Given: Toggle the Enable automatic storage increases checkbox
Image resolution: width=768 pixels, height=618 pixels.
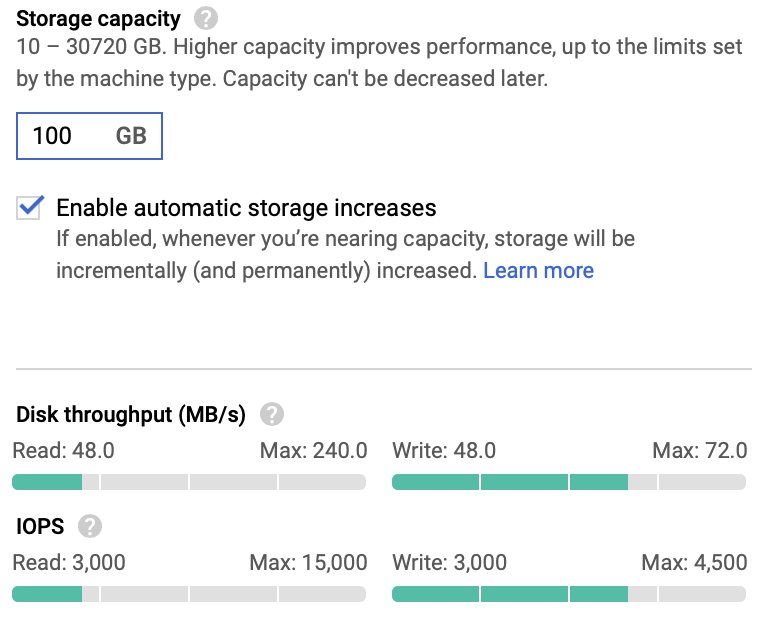Looking at the screenshot, I should 31,208.
